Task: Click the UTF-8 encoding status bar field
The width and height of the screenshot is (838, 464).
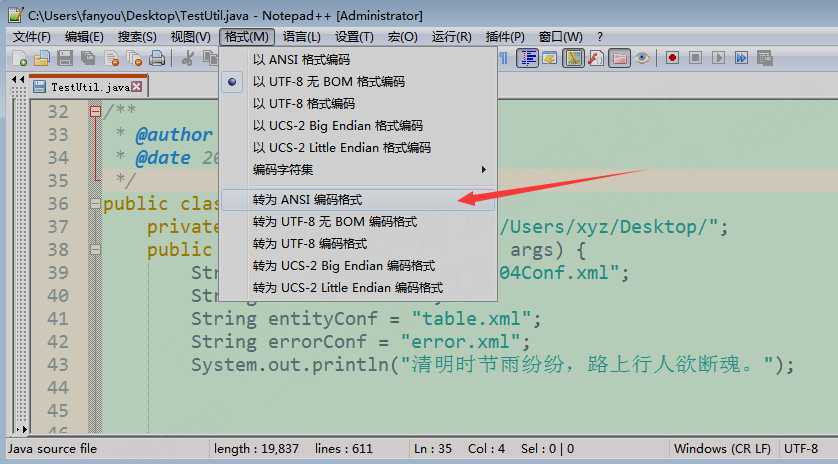Action: coord(801,448)
